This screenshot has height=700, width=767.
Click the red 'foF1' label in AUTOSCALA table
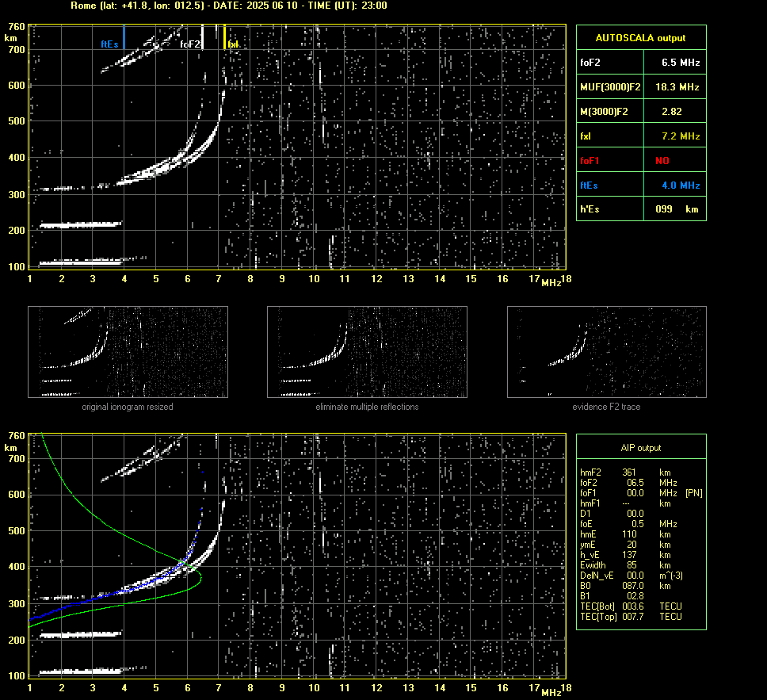[x=590, y=161]
